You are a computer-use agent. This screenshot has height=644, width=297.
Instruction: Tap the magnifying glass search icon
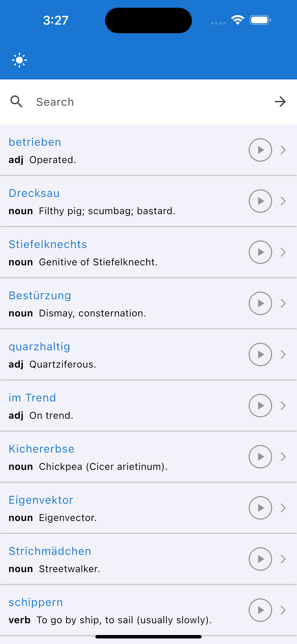click(x=17, y=102)
